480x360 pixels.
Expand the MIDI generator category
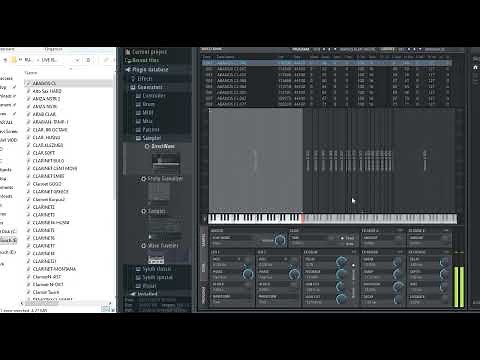click(x=148, y=112)
